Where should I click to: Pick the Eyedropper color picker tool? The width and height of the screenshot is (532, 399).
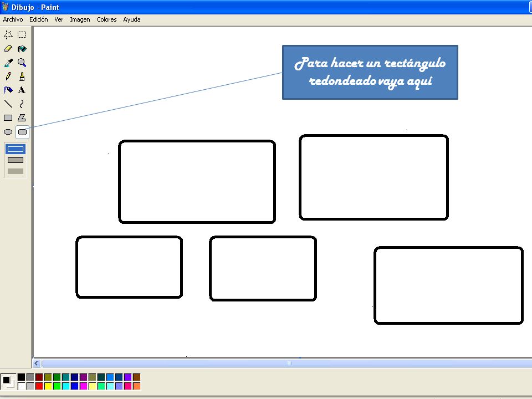coord(8,63)
